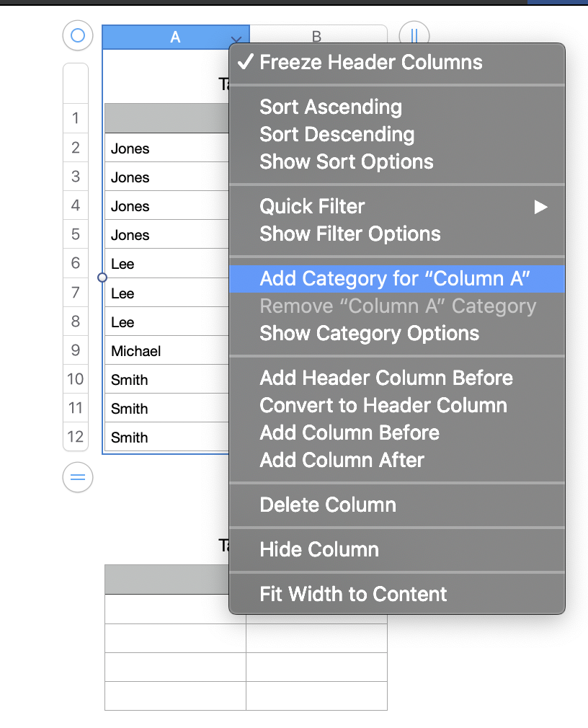Select Show Filter Options

[350, 234]
